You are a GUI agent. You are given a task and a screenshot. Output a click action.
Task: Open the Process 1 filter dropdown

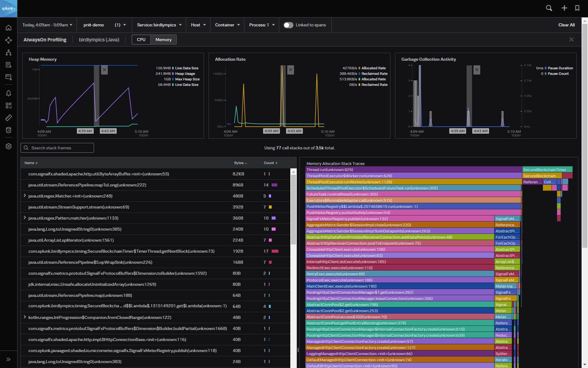262,25
